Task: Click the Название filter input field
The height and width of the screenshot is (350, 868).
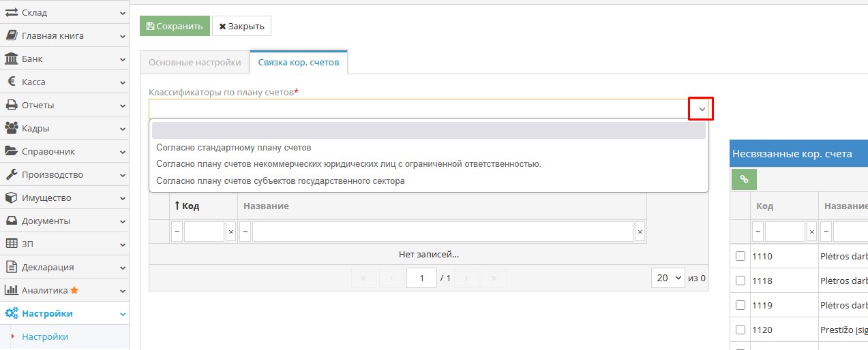Action: coord(443,232)
